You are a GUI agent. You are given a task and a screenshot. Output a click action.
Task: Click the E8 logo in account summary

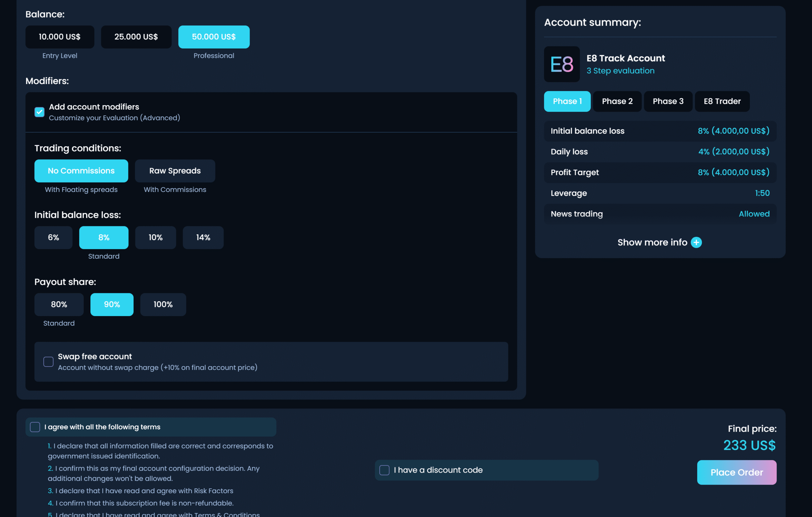coord(562,64)
